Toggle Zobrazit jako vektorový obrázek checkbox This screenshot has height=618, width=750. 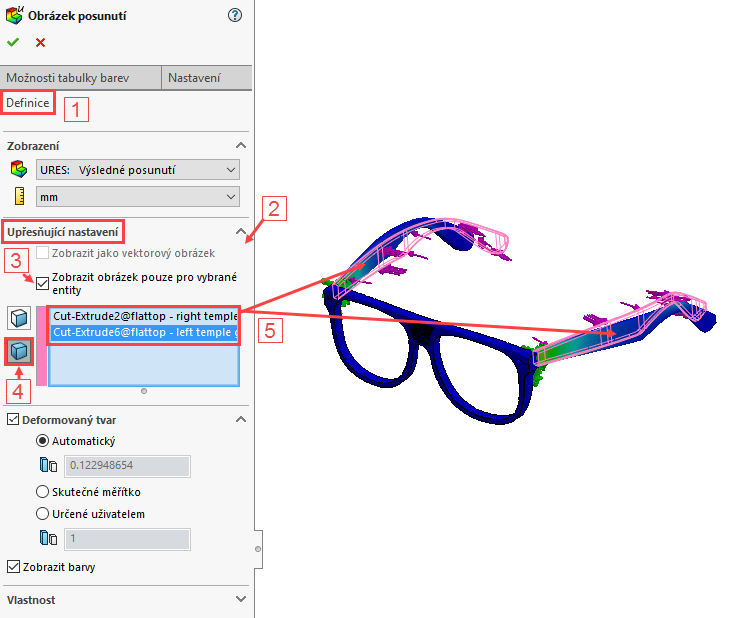(x=43, y=253)
